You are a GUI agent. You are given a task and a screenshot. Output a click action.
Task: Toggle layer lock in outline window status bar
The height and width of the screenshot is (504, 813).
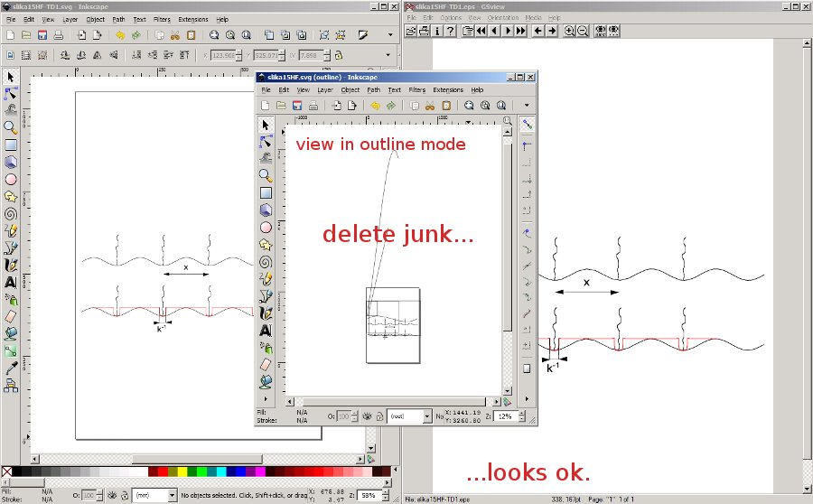point(379,416)
